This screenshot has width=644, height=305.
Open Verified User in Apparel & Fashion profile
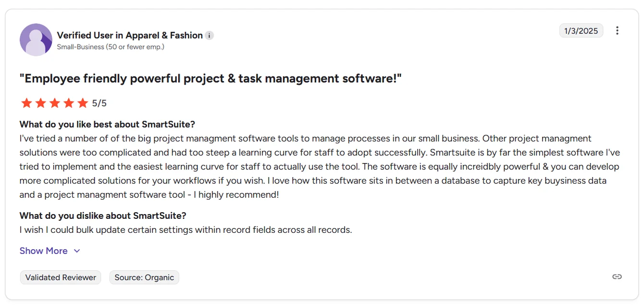click(x=130, y=36)
